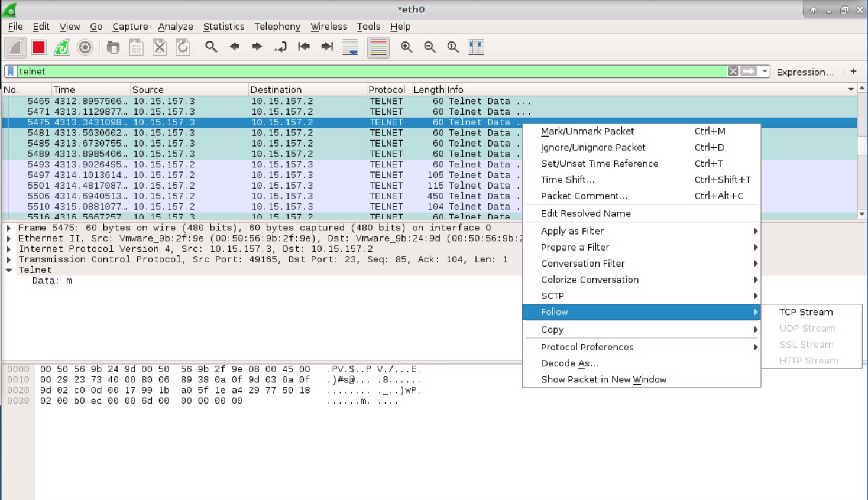Open the Capture menu
This screenshot has height=500, width=868.
130,27
